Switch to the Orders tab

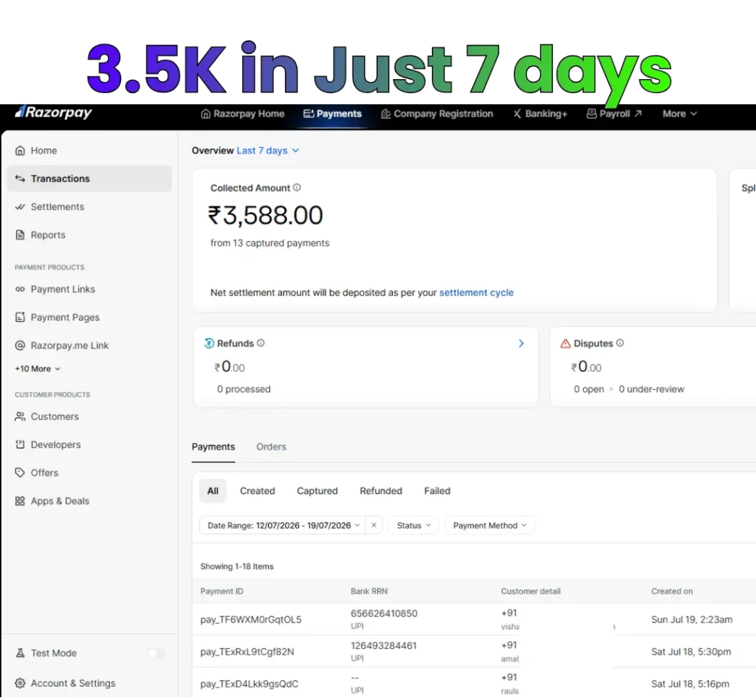point(271,447)
